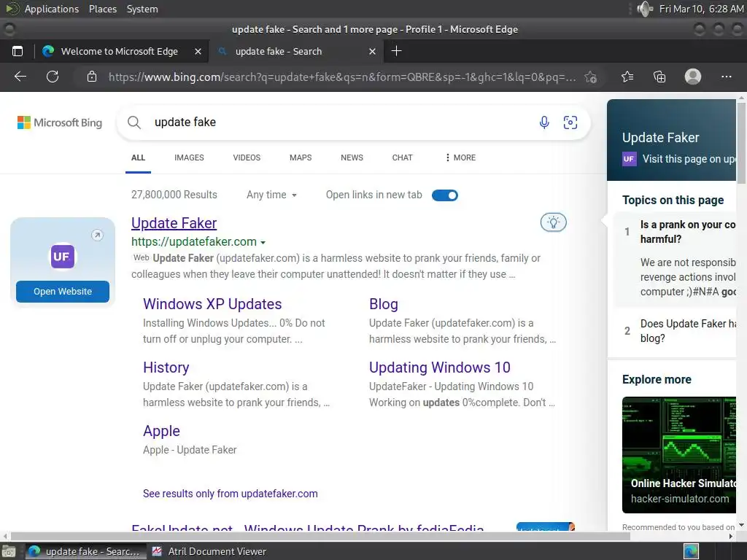Switch to the NEWS tab
The width and height of the screenshot is (747, 560).
(x=352, y=157)
